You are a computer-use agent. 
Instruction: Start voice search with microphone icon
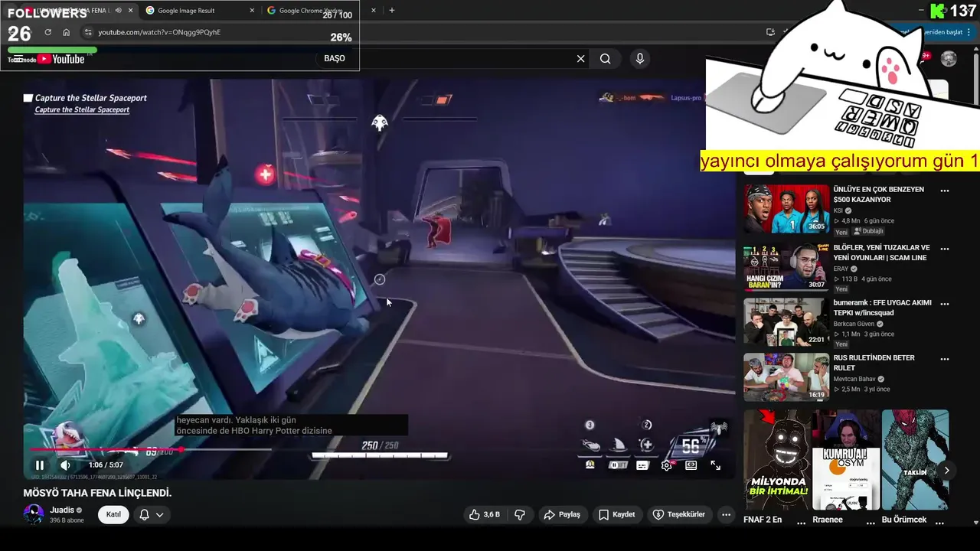(x=640, y=59)
